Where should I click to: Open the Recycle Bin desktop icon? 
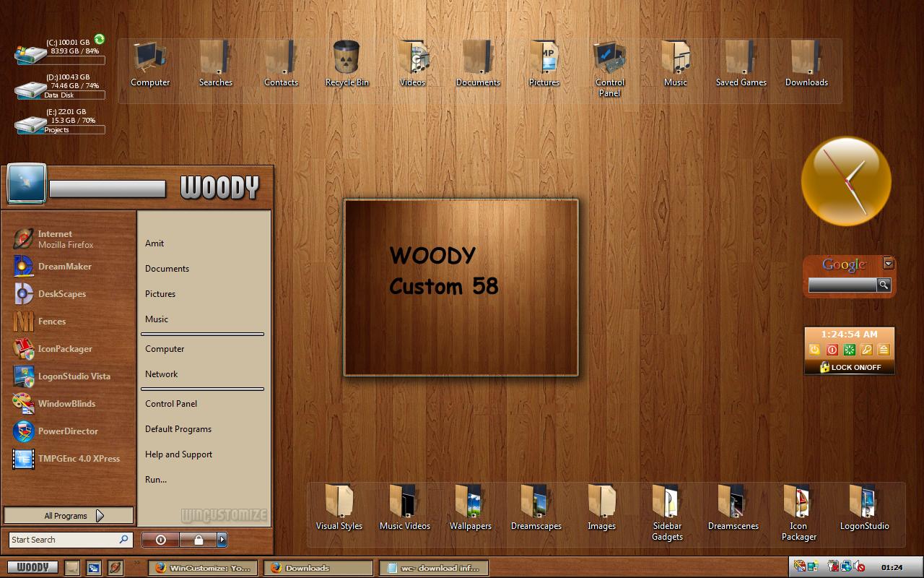click(x=347, y=64)
